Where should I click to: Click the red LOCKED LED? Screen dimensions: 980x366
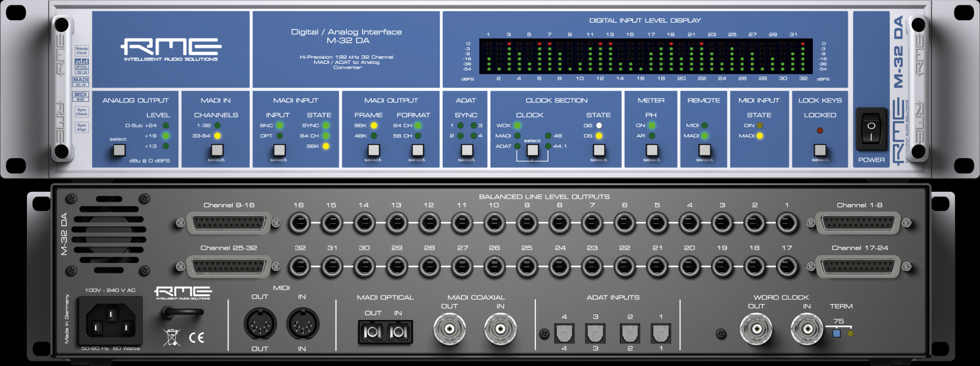[x=820, y=130]
